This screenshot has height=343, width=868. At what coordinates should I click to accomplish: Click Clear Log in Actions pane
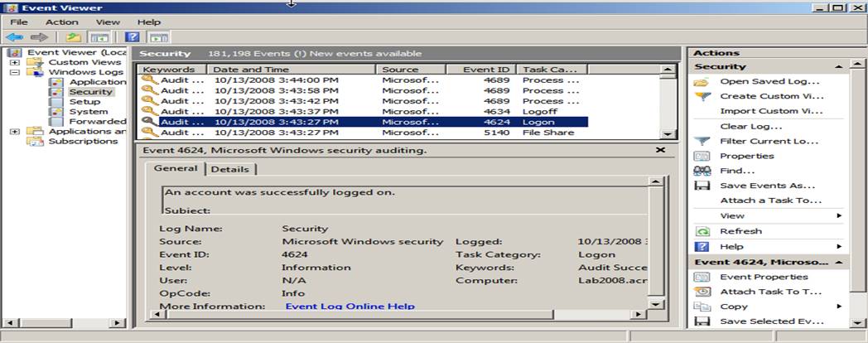point(750,126)
